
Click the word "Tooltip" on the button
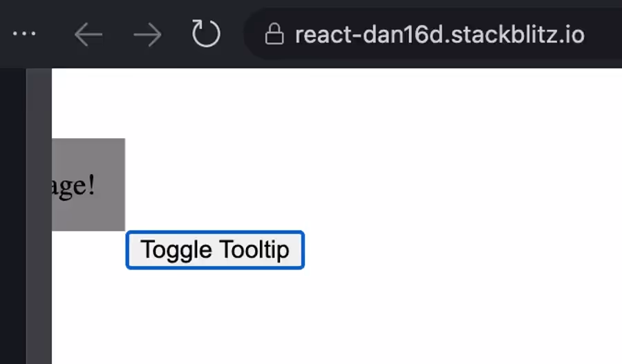(254, 250)
